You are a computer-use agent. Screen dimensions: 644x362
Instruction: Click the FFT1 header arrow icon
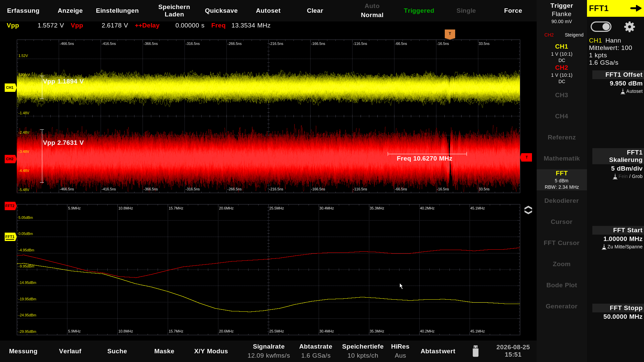(636, 8)
